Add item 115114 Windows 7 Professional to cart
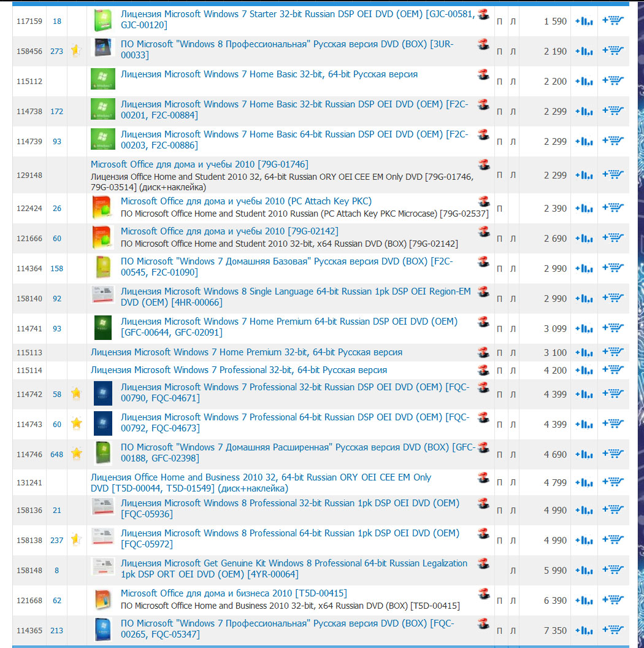This screenshot has width=644, height=648. pyautogui.click(x=613, y=369)
